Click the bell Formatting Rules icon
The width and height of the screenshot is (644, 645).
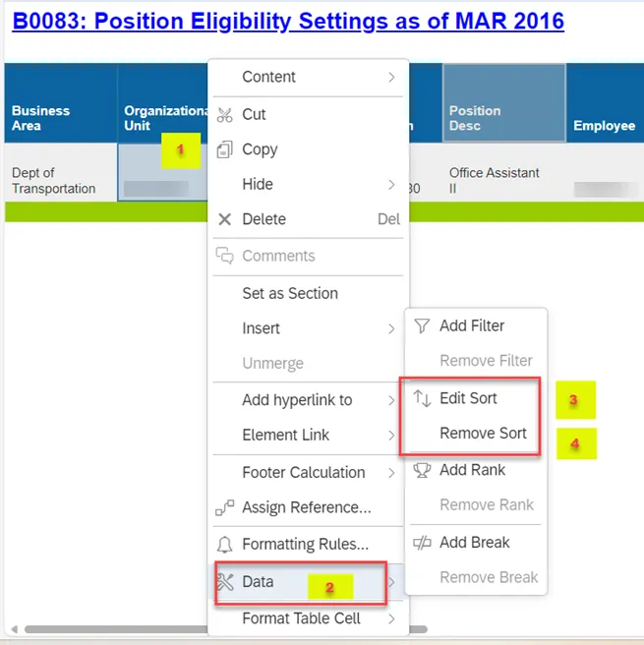click(224, 544)
